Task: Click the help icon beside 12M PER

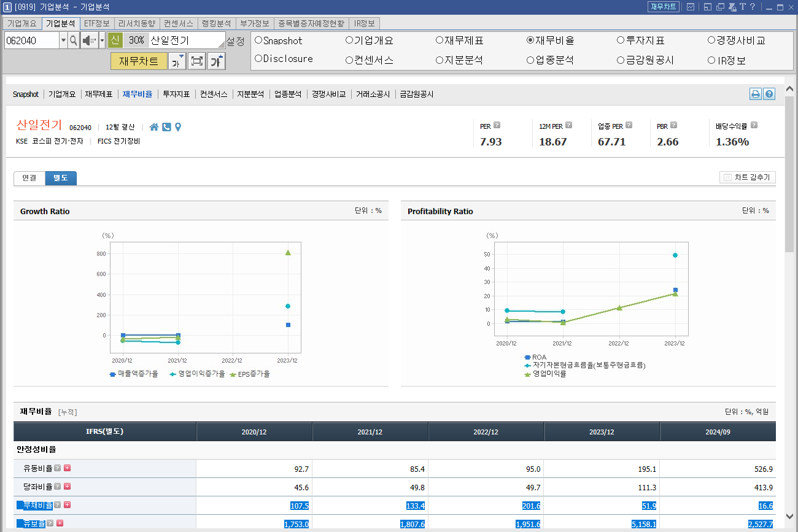Action: (x=569, y=125)
